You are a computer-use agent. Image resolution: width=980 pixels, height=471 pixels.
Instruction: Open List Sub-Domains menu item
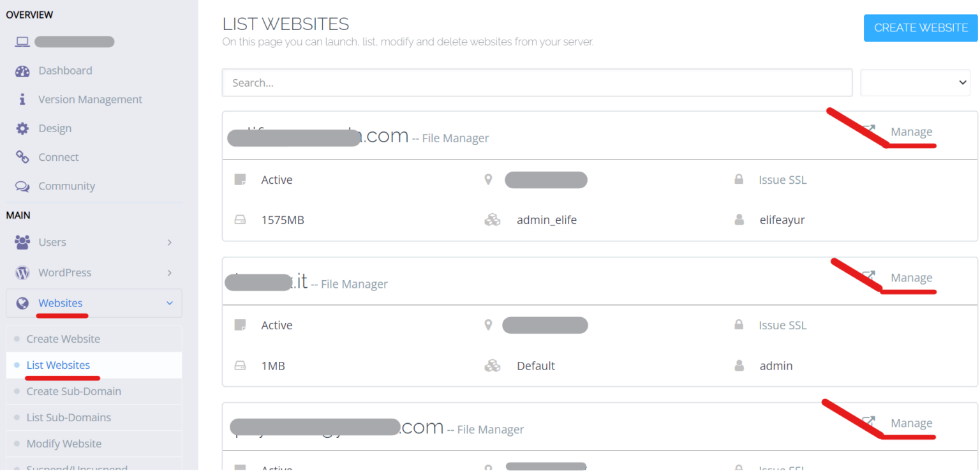pyautogui.click(x=68, y=417)
